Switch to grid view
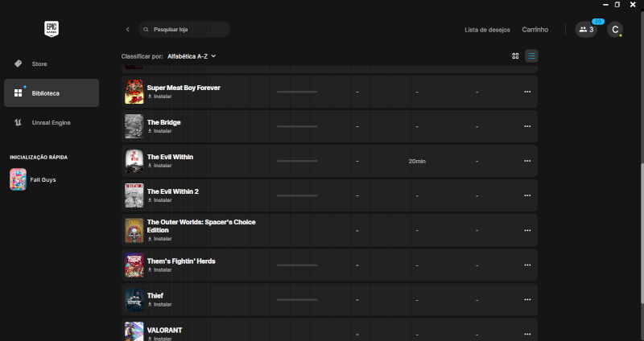The height and width of the screenshot is (341, 644). click(x=515, y=56)
